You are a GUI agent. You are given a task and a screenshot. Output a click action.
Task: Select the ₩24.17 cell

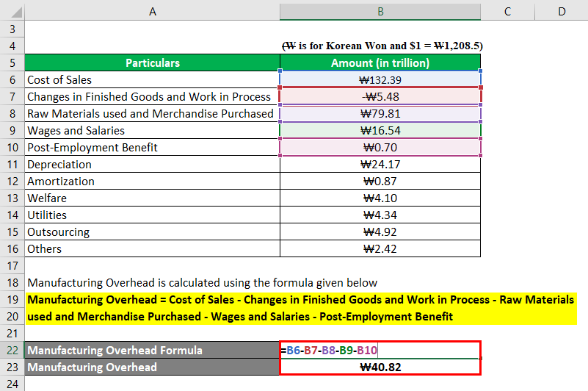pyautogui.click(x=380, y=164)
